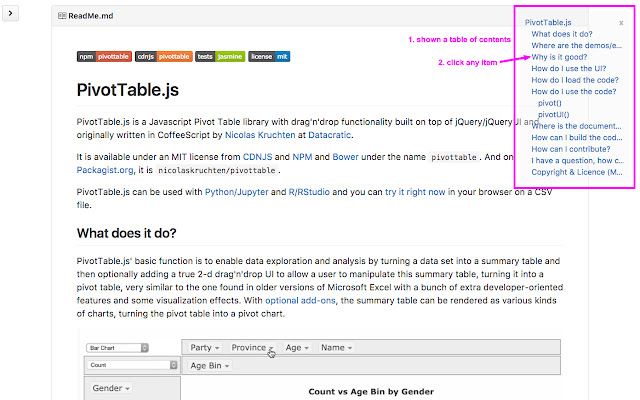
Task: Expand the sidebar with the chevron button
Action: point(10,13)
